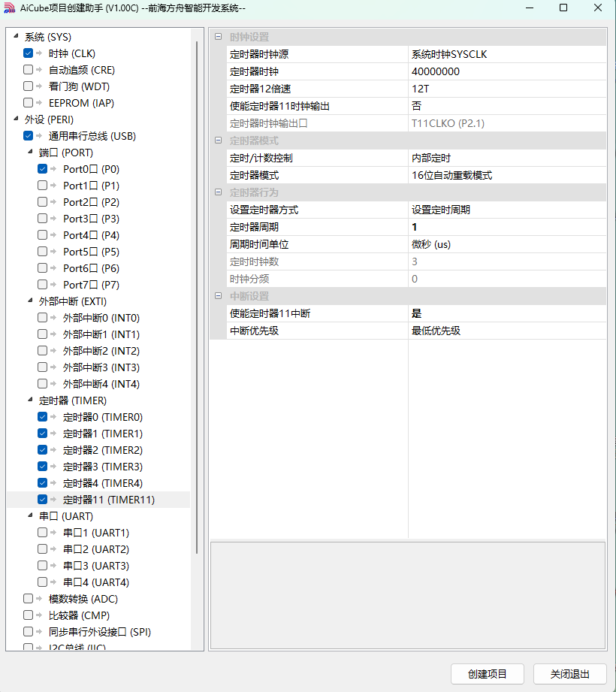Viewport: 616px width, 692px height.
Task: Open the 定时器模式 value 16位自动重载模式
Action: pyautogui.click(x=508, y=175)
